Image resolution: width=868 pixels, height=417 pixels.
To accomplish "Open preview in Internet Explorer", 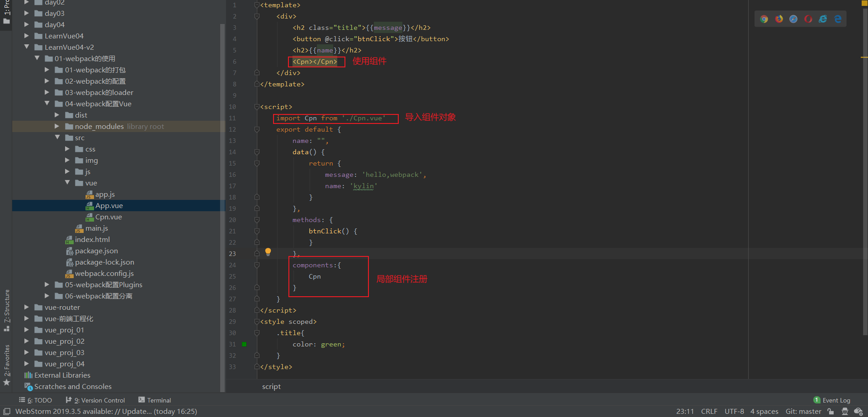I will tap(823, 19).
